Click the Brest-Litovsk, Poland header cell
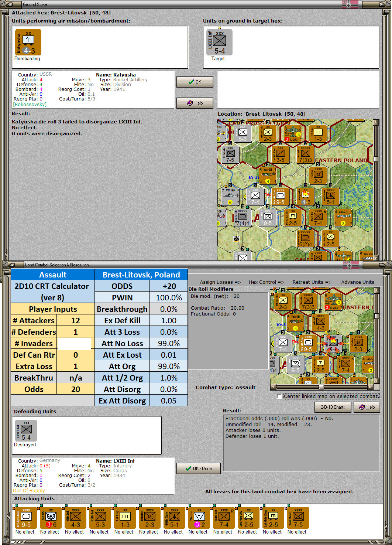The height and width of the screenshot is (545, 392). click(x=141, y=275)
